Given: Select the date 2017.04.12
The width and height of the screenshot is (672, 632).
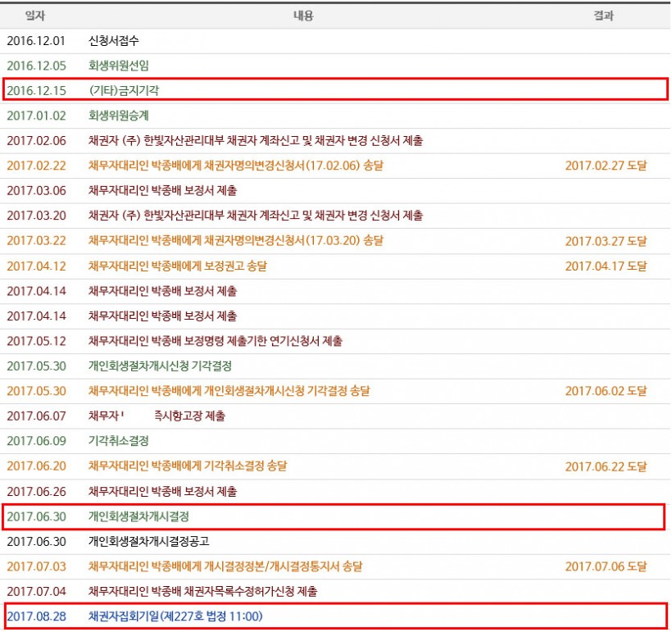Looking at the screenshot, I should click(36, 266).
